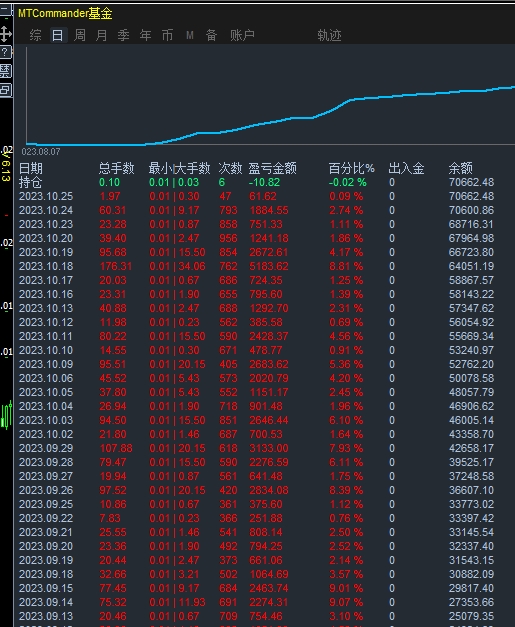Open the 备 notes tab
The height and width of the screenshot is (627, 515).
(212, 35)
